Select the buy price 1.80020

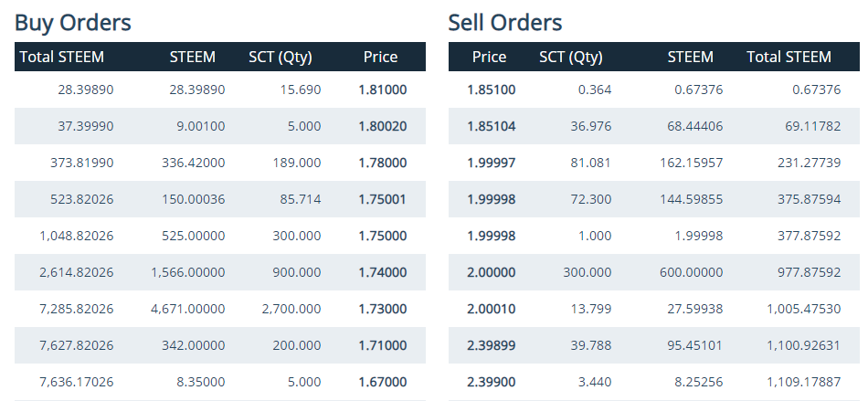(383, 126)
